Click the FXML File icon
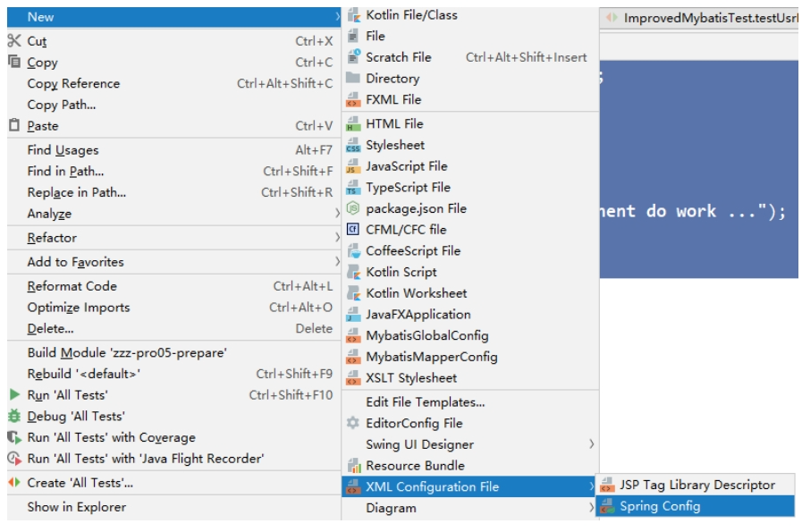Viewport: 802px width, 532px height. (353, 100)
